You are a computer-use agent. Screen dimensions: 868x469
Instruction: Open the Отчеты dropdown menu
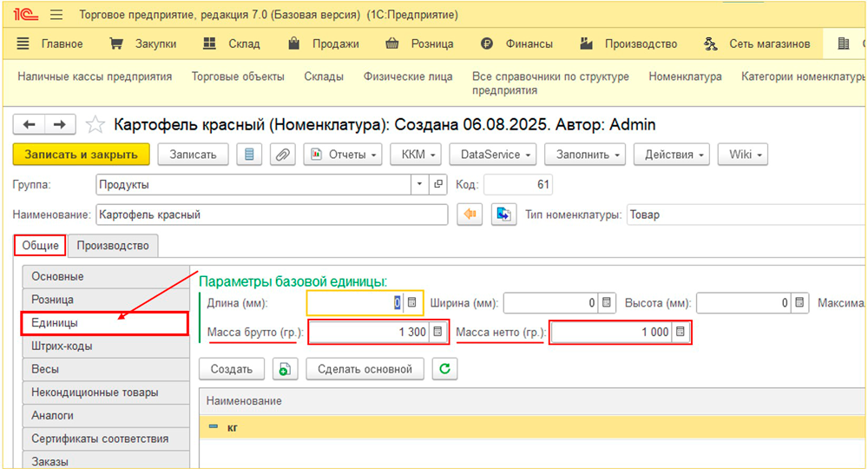point(343,155)
